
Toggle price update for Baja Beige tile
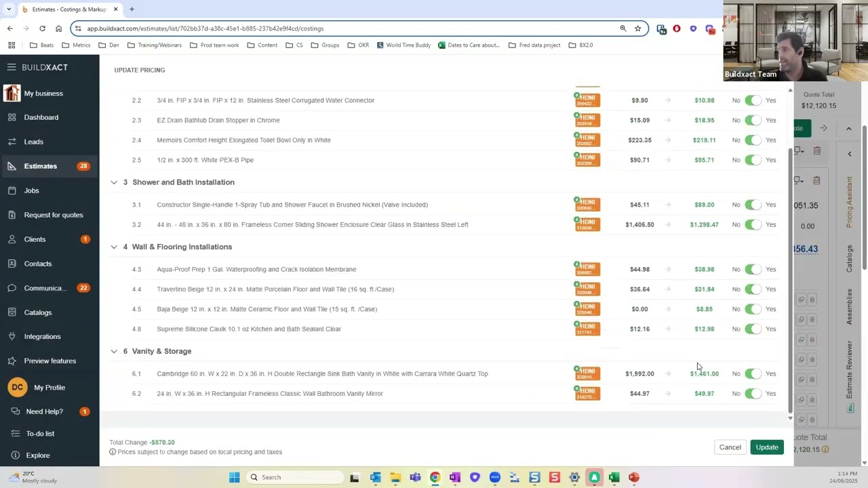(x=753, y=309)
